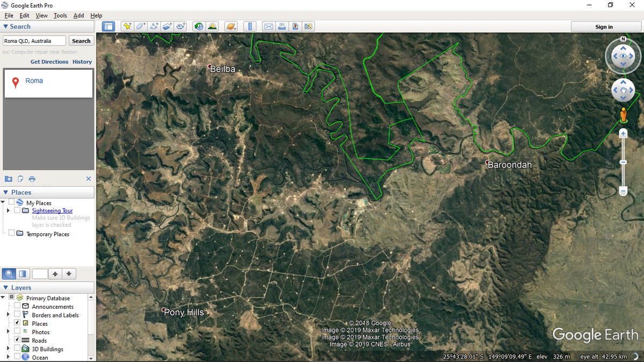Image resolution: width=644 pixels, height=362 pixels.
Task: Show historical imagery clock icon
Action: pos(199,26)
